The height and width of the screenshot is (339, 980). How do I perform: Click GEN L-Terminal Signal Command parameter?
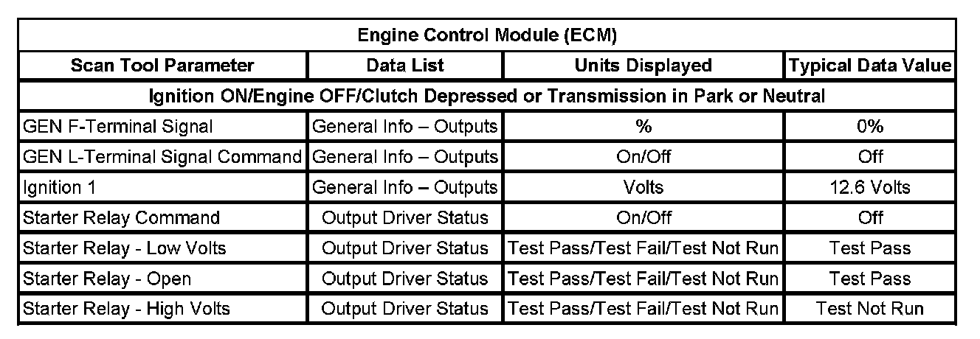(x=162, y=157)
